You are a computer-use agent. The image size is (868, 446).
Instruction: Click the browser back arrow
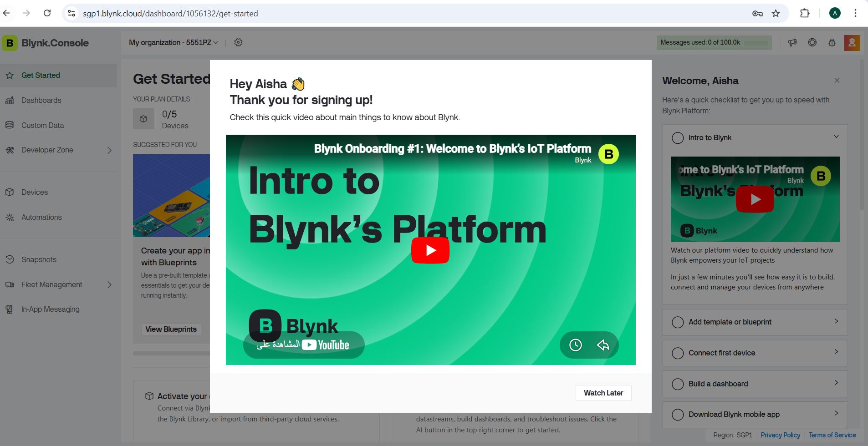(x=6, y=13)
